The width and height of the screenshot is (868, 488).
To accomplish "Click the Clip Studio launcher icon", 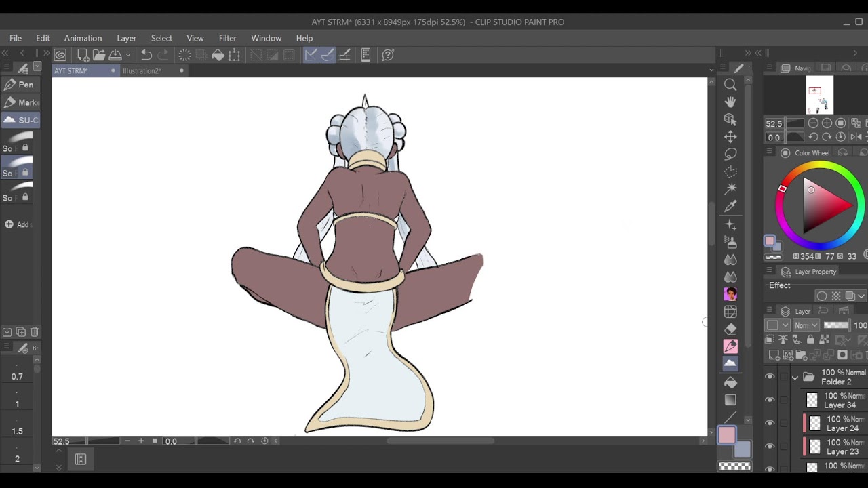I will pyautogui.click(x=60, y=55).
